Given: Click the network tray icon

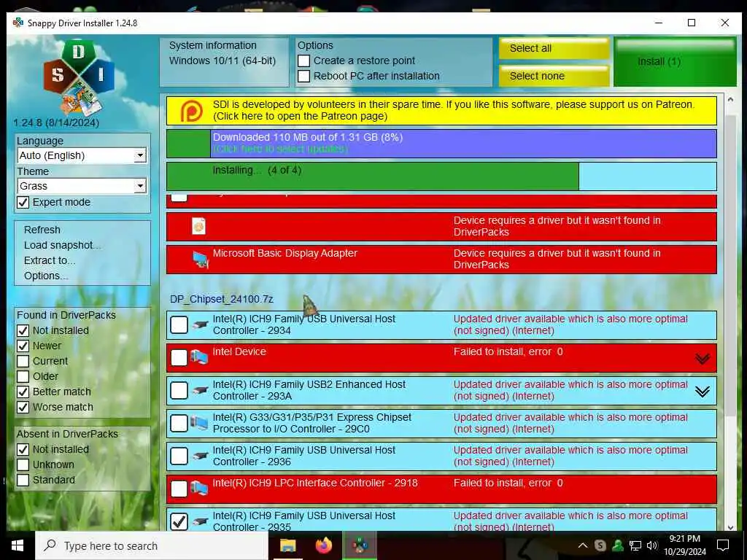Looking at the screenshot, I should pos(635,545).
